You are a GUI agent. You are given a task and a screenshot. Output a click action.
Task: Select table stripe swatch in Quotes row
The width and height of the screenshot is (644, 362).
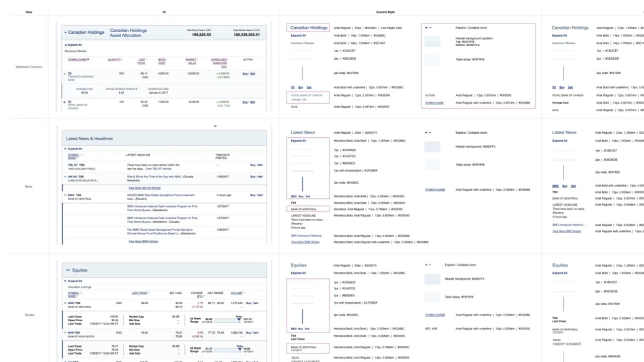point(432,297)
